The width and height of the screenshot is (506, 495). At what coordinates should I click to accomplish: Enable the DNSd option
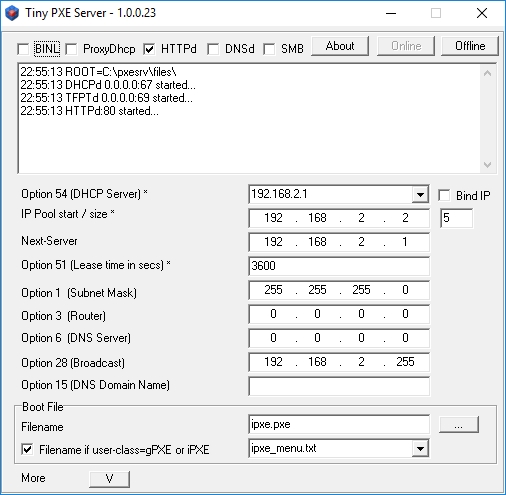point(213,49)
